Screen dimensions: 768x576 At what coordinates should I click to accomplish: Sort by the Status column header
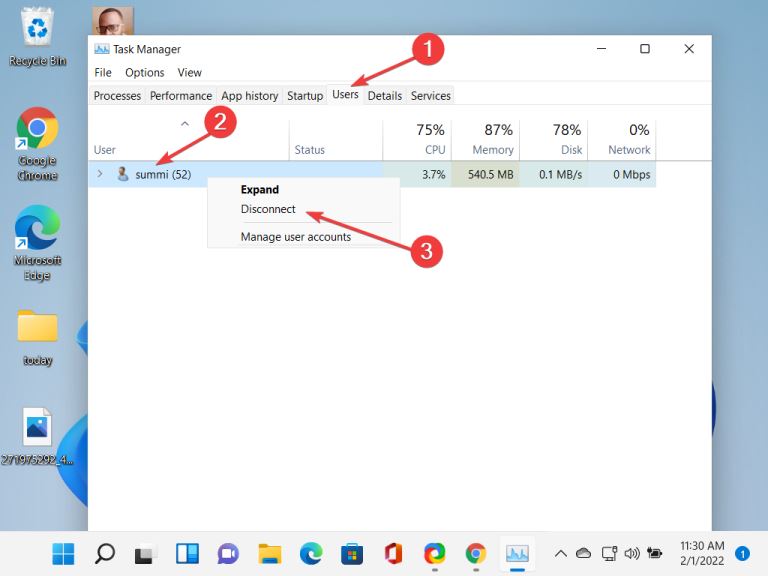coord(336,140)
